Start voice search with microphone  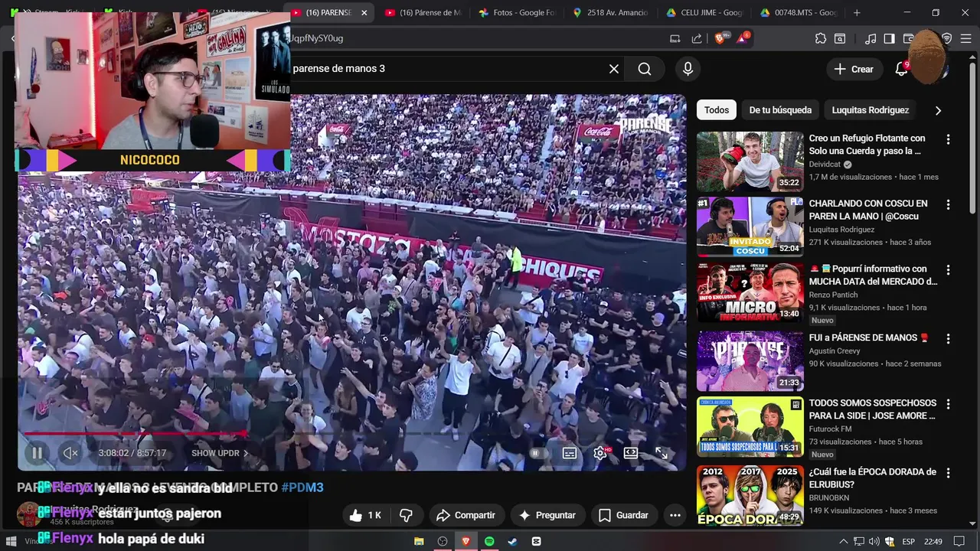[x=688, y=69]
